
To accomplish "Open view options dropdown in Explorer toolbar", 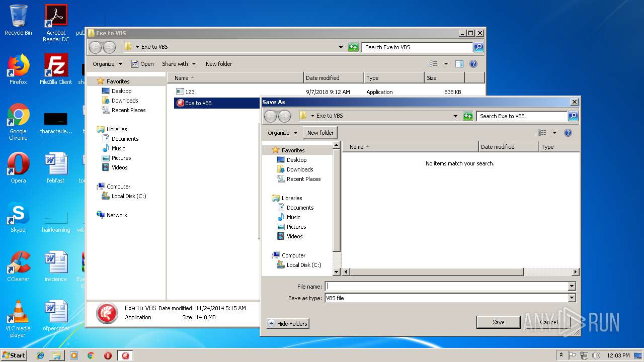I will click(446, 64).
